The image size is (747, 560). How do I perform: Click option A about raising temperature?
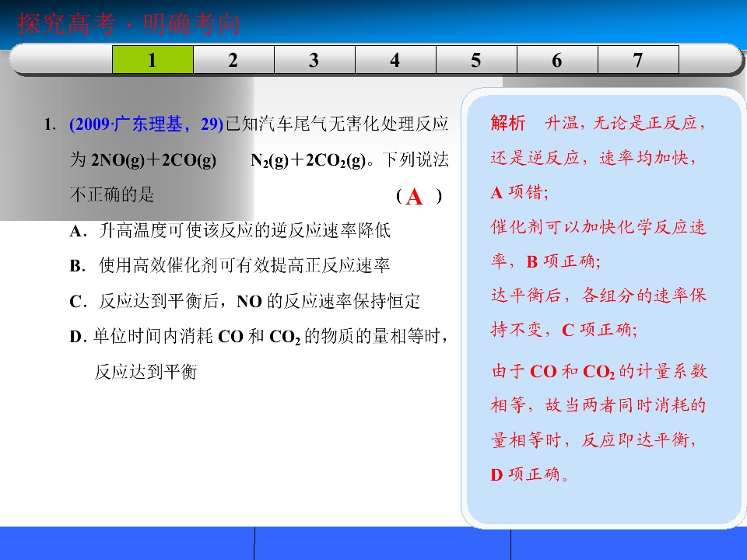230,230
